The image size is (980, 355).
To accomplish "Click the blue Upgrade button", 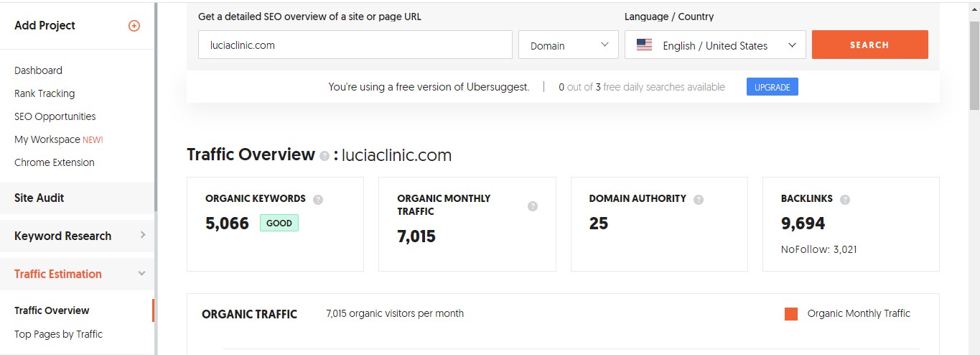I will (772, 87).
